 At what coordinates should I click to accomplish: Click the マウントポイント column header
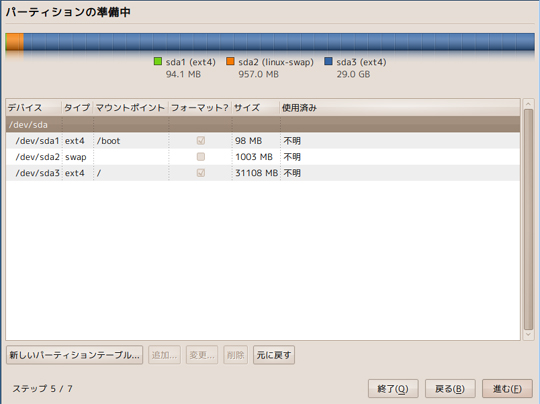click(x=131, y=108)
